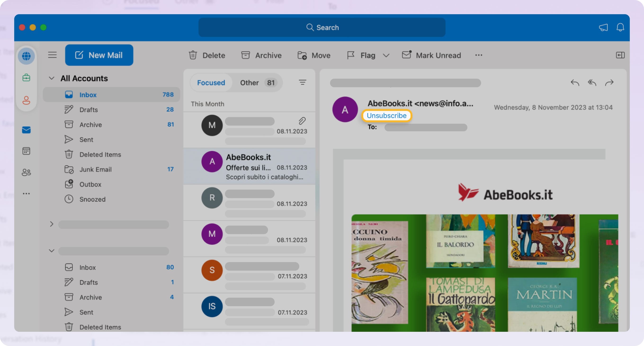Switch to the Other inbox tab
644x346 pixels.
pyautogui.click(x=249, y=82)
